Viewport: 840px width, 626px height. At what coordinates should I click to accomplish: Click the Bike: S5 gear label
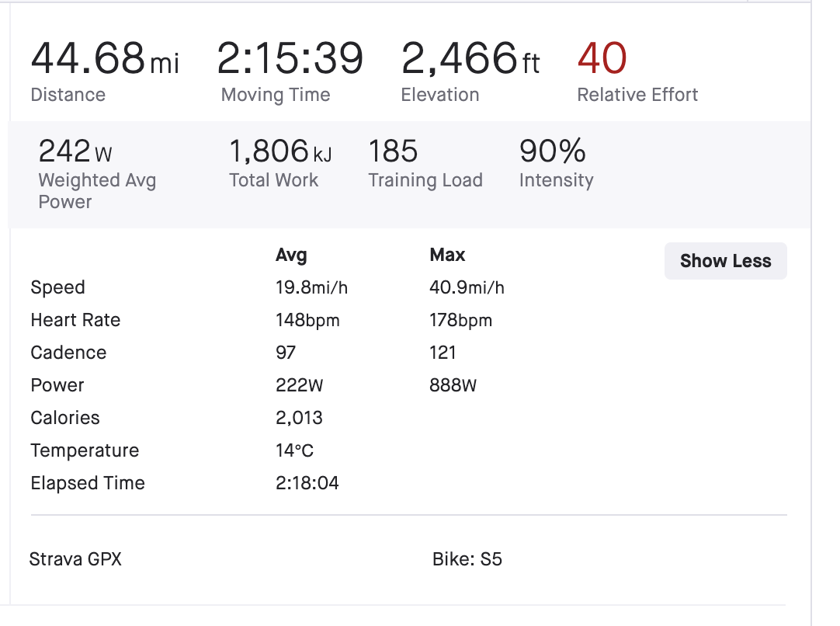click(x=467, y=558)
